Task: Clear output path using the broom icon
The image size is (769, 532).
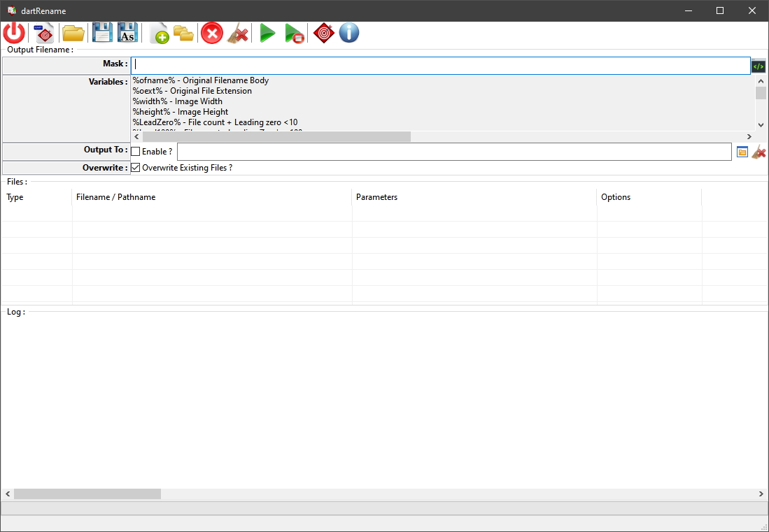Action: point(759,152)
